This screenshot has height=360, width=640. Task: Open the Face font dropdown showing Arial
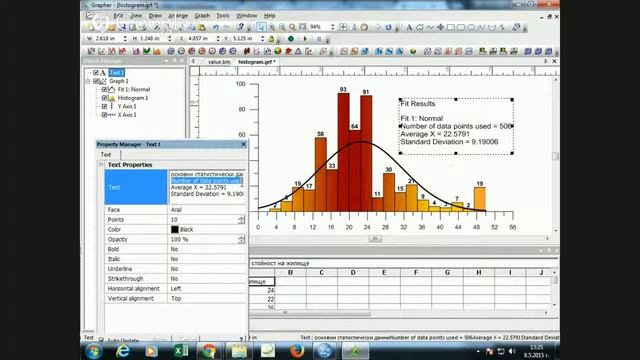click(x=207, y=210)
